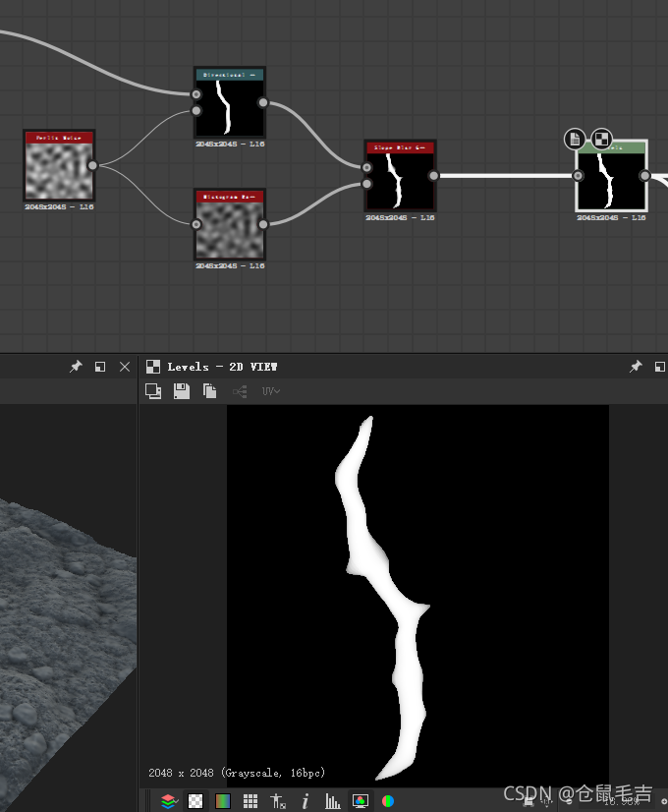Select the Histogram Range node
Screen dimensions: 668x812
point(230,224)
